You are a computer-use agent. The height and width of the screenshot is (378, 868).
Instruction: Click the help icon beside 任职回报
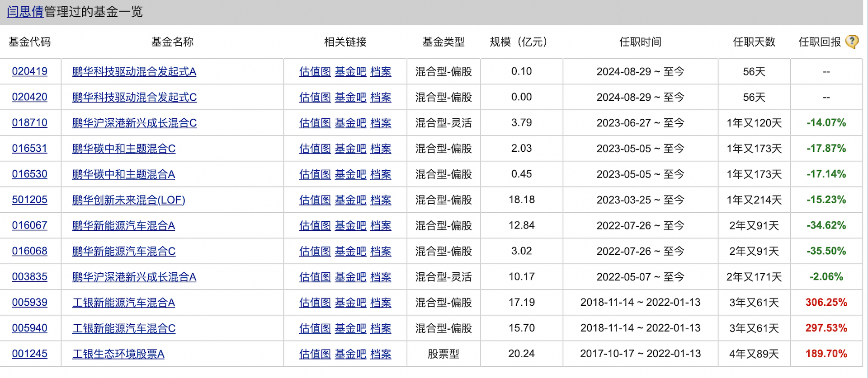coord(852,42)
